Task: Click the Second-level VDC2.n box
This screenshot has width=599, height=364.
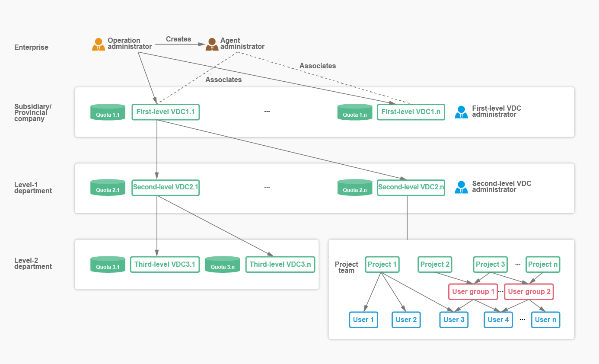Action: (411, 188)
